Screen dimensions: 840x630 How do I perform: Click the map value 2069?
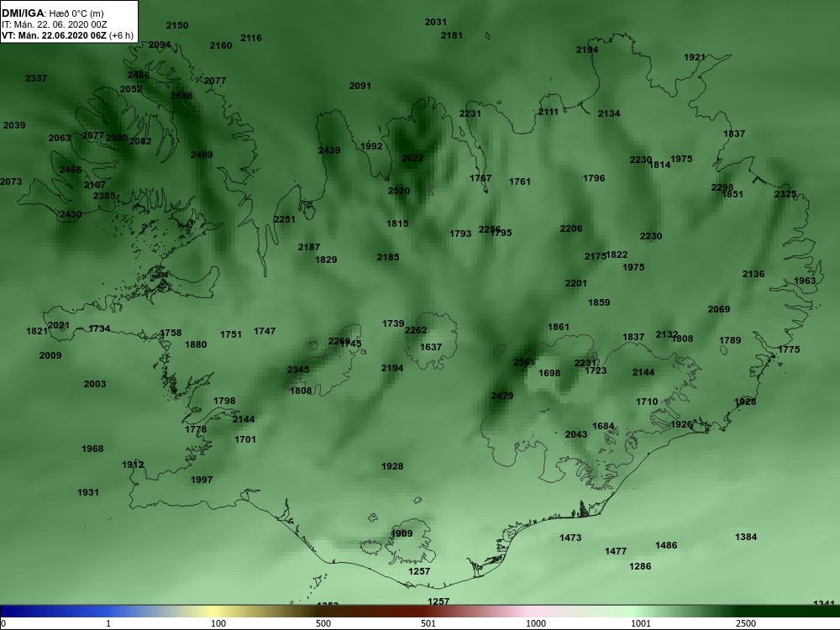719,310
